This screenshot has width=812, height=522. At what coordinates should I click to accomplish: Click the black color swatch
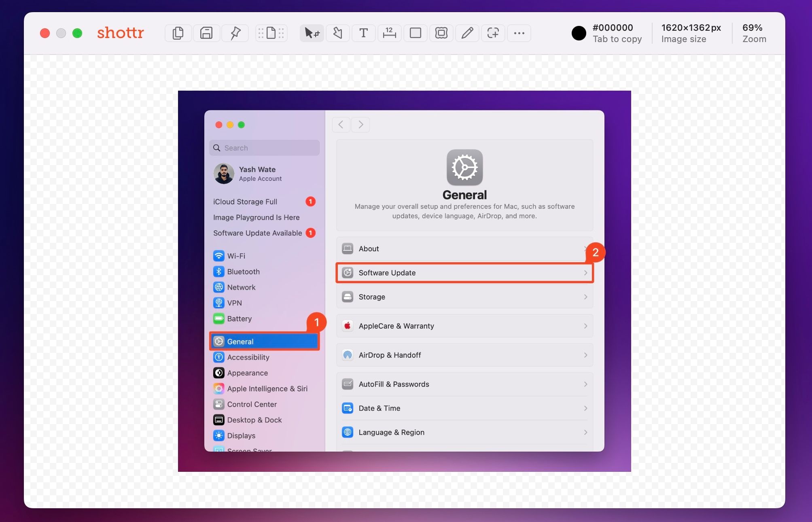click(579, 33)
